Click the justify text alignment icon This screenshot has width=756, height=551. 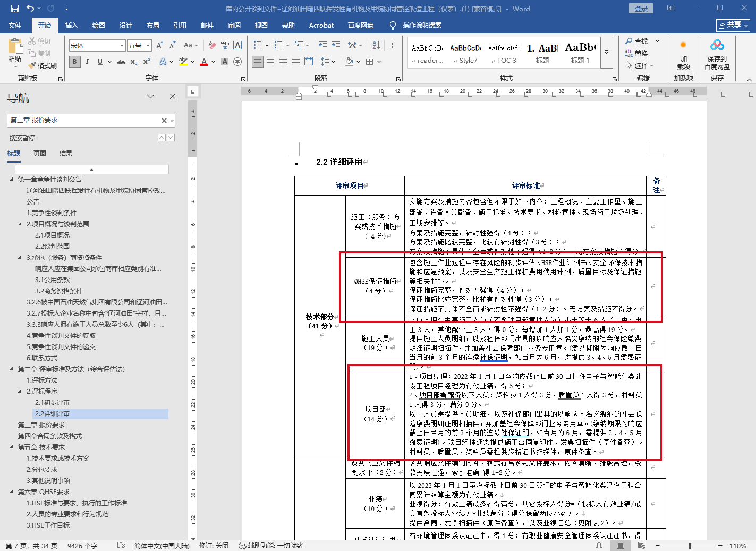tap(296, 62)
